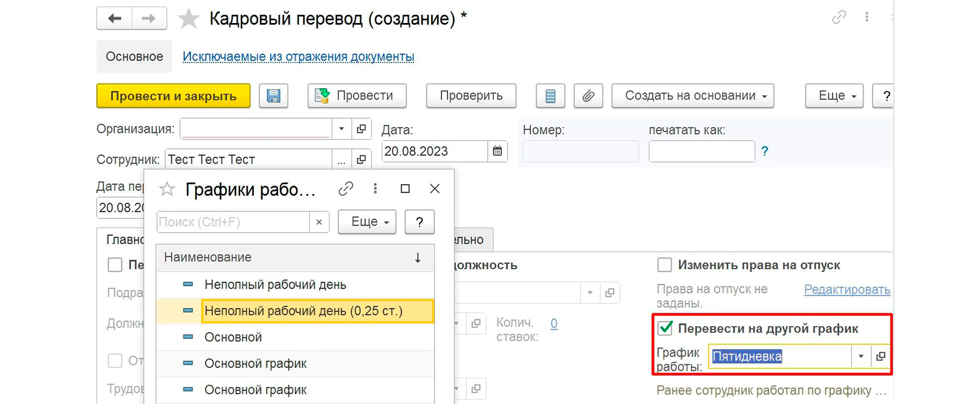Switch to the Основное section
The height and width of the screenshot is (404, 980).
pos(134,57)
